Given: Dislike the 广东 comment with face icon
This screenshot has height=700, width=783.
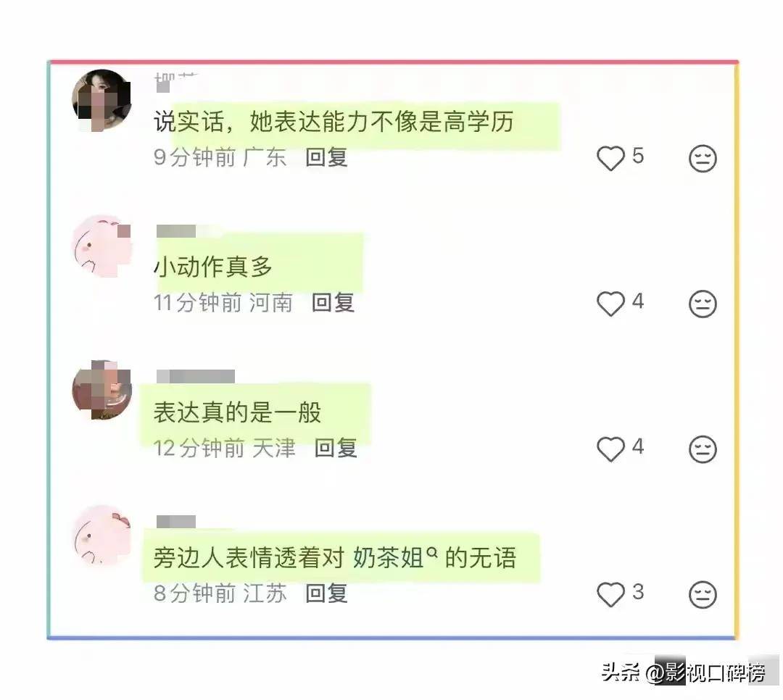Looking at the screenshot, I should click(x=703, y=158).
